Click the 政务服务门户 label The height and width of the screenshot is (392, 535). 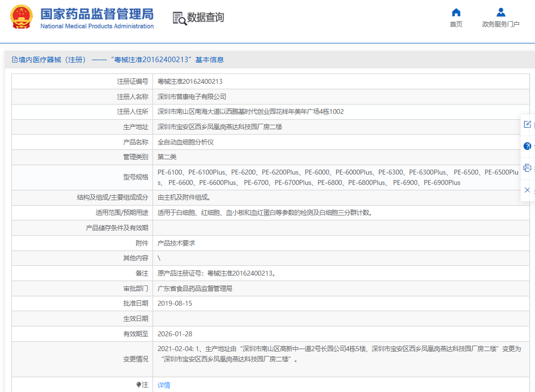500,24
